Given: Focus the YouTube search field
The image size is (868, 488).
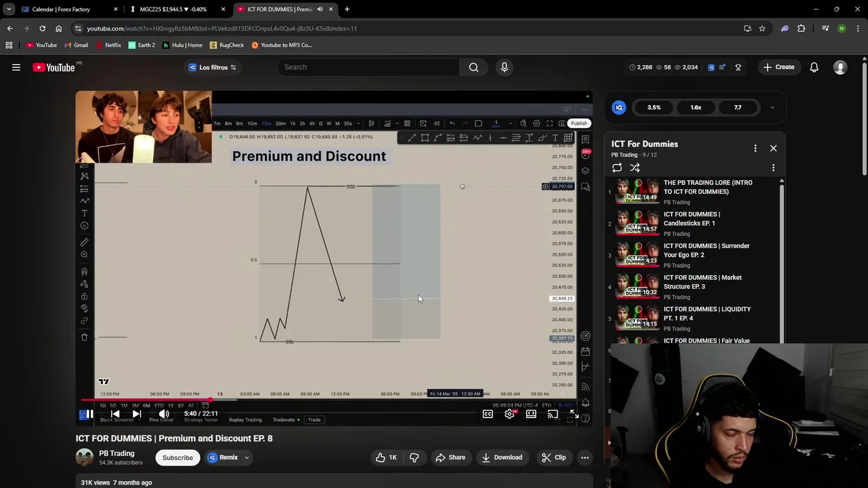Looking at the screenshot, I should click(368, 67).
